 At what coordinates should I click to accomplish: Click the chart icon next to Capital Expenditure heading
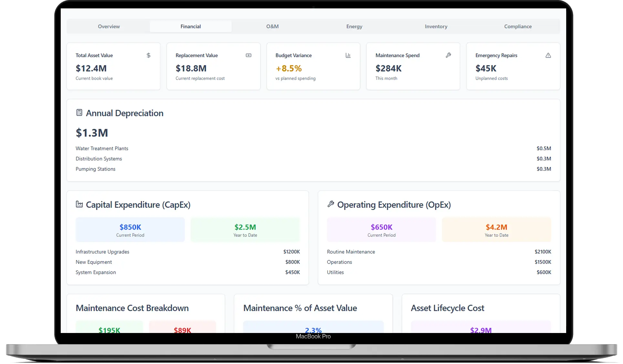[79, 204]
